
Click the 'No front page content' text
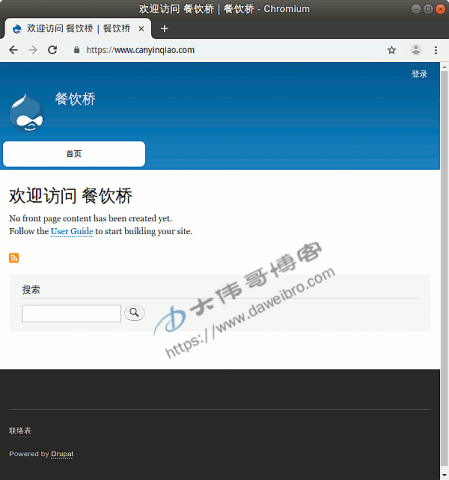coord(91,218)
